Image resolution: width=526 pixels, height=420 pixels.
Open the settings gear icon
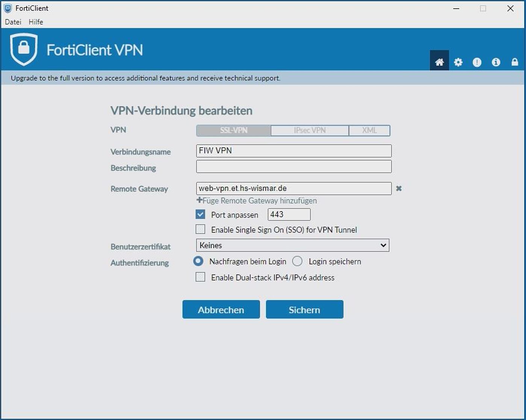458,62
